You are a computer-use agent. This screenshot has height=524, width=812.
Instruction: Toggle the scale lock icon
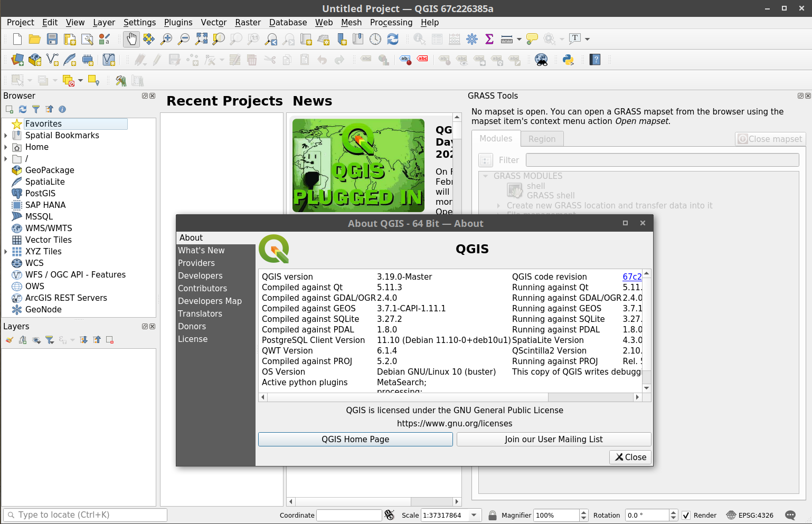pos(493,515)
